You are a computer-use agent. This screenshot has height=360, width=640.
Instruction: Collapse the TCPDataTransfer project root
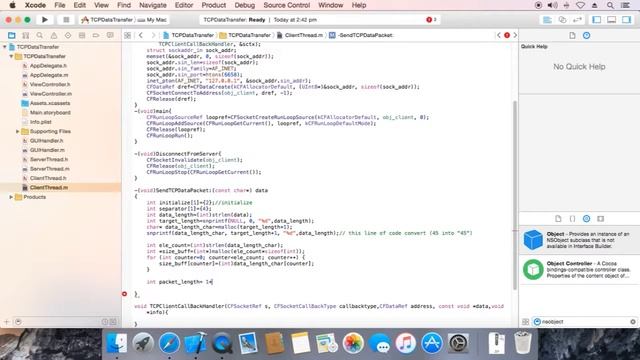(x=5, y=47)
